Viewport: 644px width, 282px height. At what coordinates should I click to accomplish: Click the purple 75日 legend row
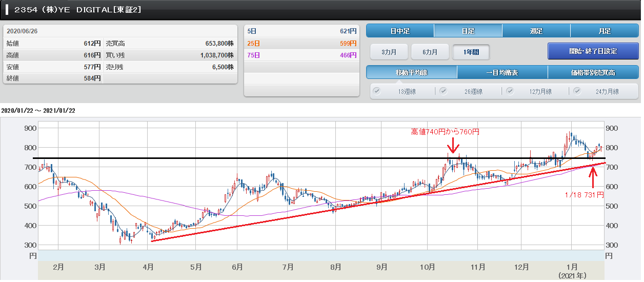pos(301,55)
